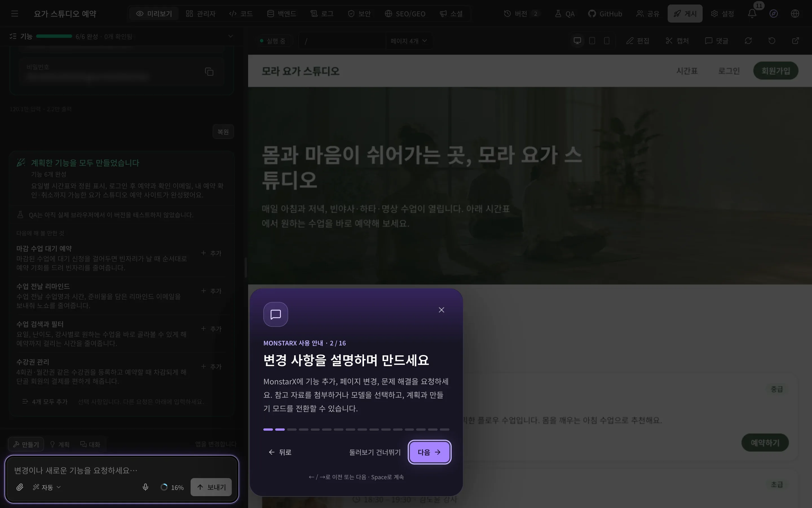Viewport: 812px width, 508px height.
Task: Open 설정 settings gear
Action: 722,14
